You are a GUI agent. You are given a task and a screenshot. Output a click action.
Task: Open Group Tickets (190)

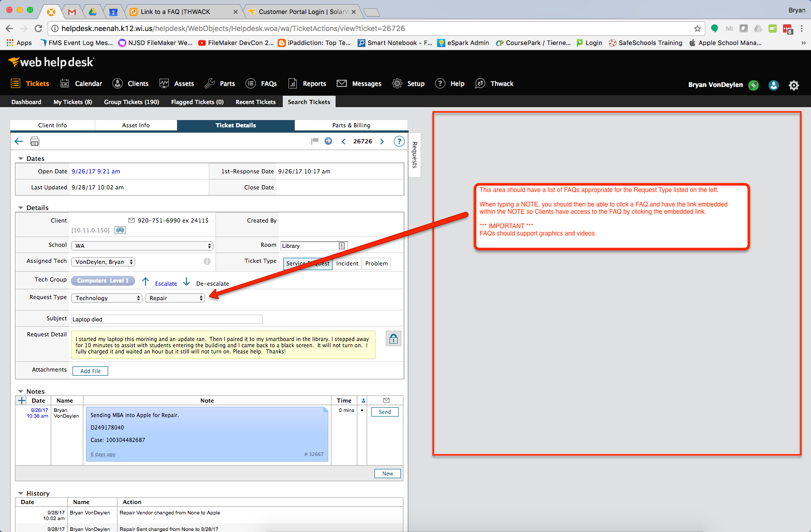tap(132, 102)
